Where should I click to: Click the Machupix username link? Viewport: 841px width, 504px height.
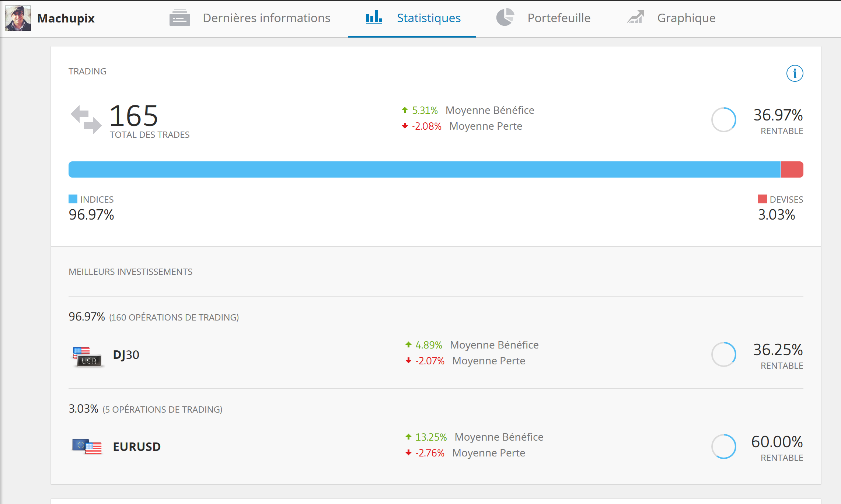click(x=66, y=18)
